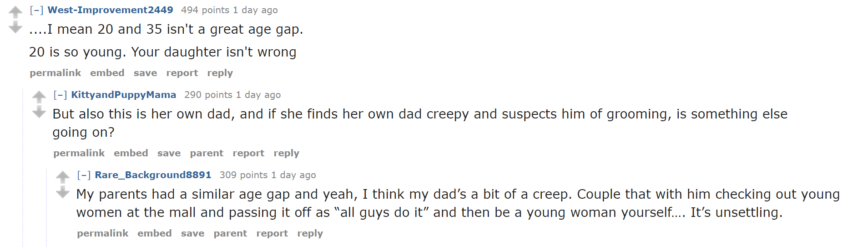Report KittyandPuppyMama's comment
868x247 pixels.
[x=248, y=153]
